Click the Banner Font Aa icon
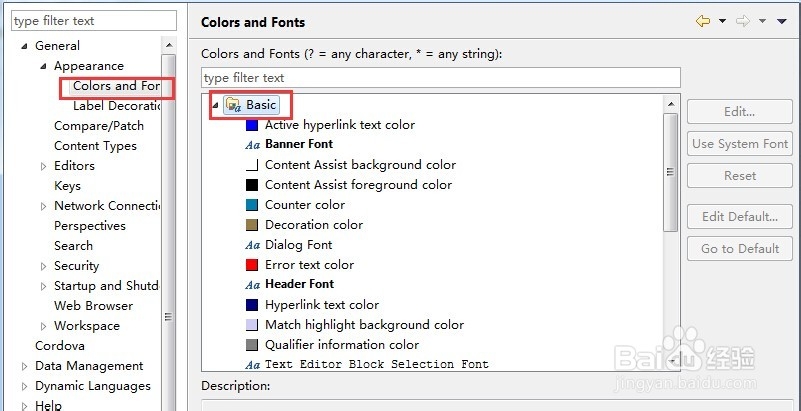Image resolution: width=801 pixels, height=411 pixels. 253,145
